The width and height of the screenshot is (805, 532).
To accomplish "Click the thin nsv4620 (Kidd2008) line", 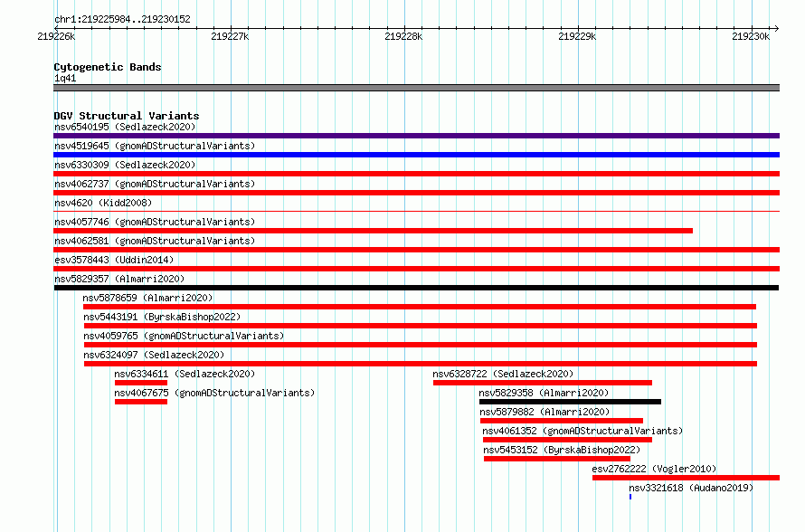I will (416, 211).
